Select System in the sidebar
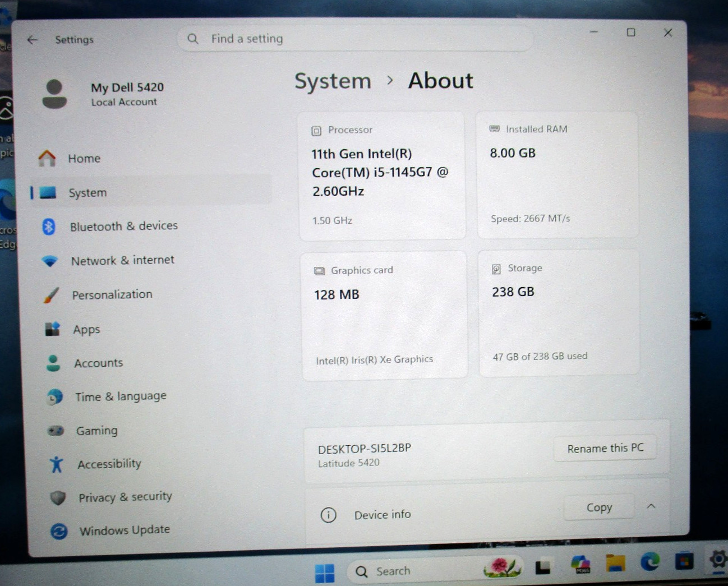 [150, 192]
